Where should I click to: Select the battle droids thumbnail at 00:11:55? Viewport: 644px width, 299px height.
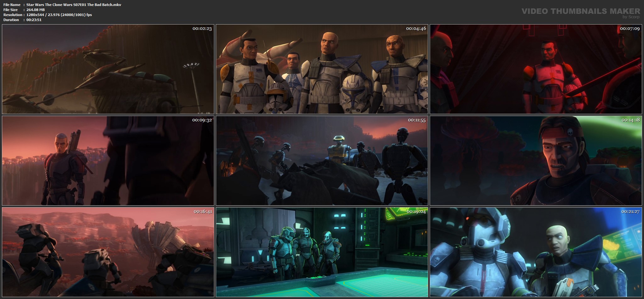[322, 161]
